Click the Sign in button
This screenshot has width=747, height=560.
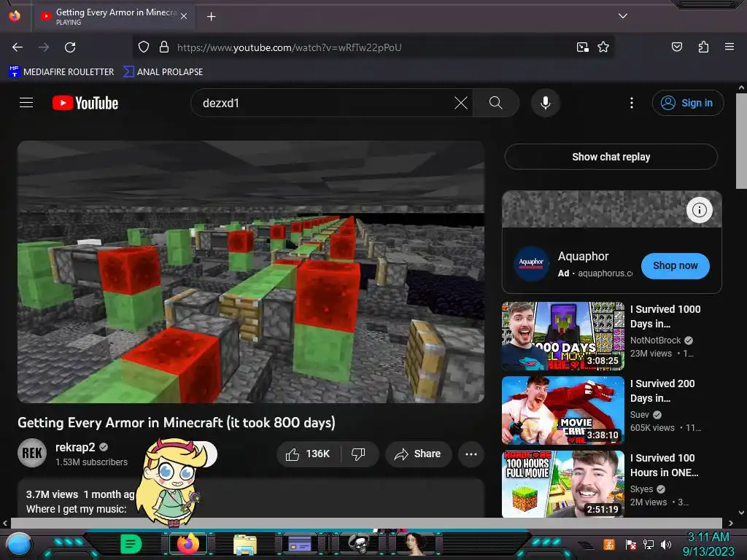pyautogui.click(x=687, y=103)
